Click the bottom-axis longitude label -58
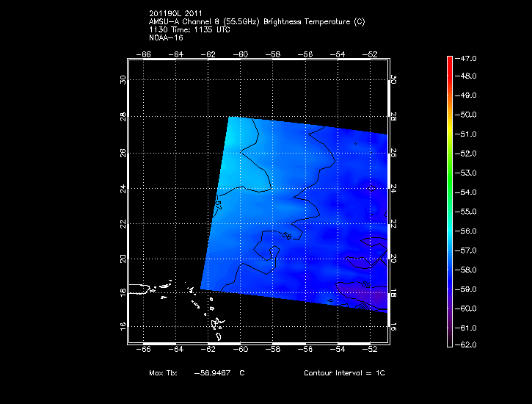This screenshot has height=404, width=532. click(273, 350)
